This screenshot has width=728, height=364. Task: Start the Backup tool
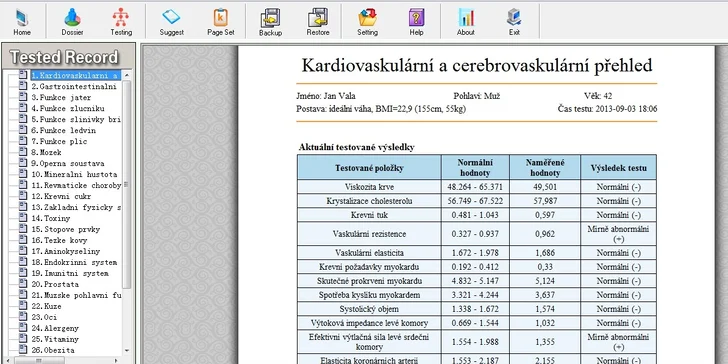click(x=270, y=22)
